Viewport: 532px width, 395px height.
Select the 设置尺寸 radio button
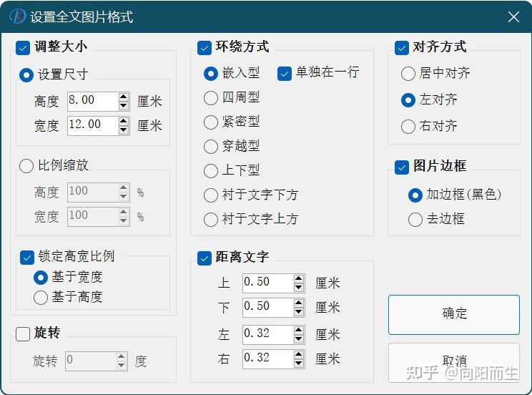click(26, 75)
